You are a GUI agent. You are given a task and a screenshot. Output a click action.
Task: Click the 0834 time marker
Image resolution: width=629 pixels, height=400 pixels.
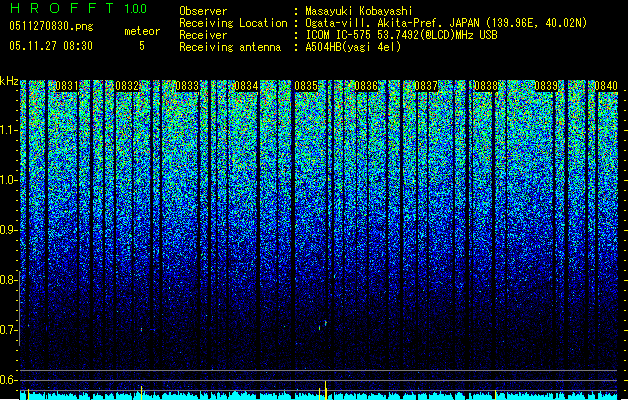[246, 86]
